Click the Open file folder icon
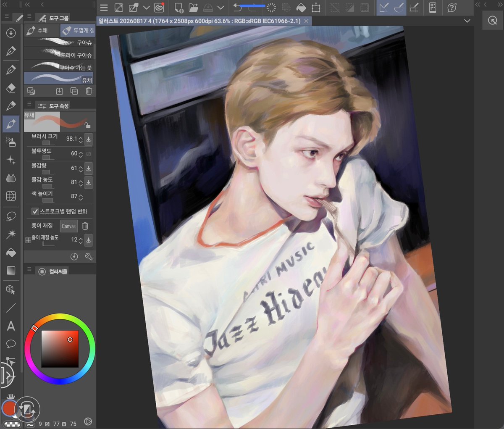Viewport: 504px width, 429px height. 193,8
